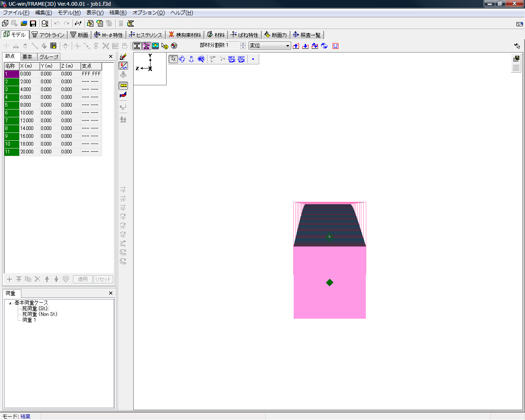Select the purple node 1 row cell

pyautogui.click(x=12, y=74)
